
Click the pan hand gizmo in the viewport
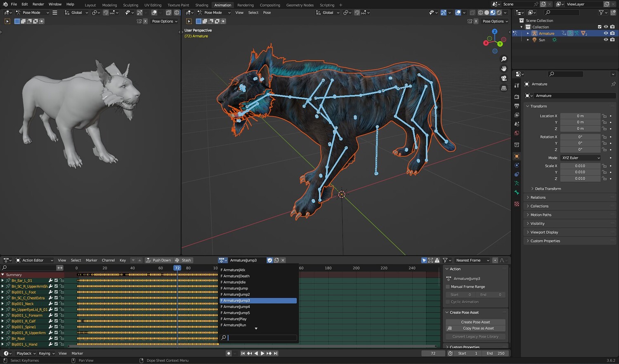tap(504, 69)
